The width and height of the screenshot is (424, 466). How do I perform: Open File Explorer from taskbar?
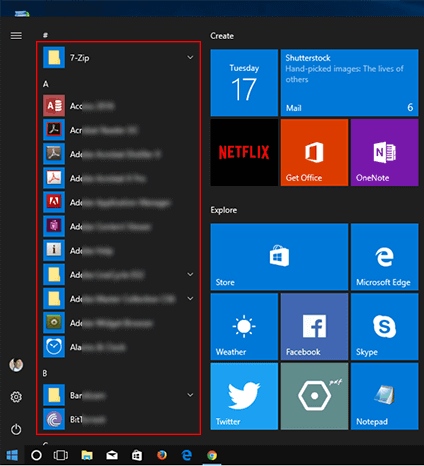[x=87, y=455]
